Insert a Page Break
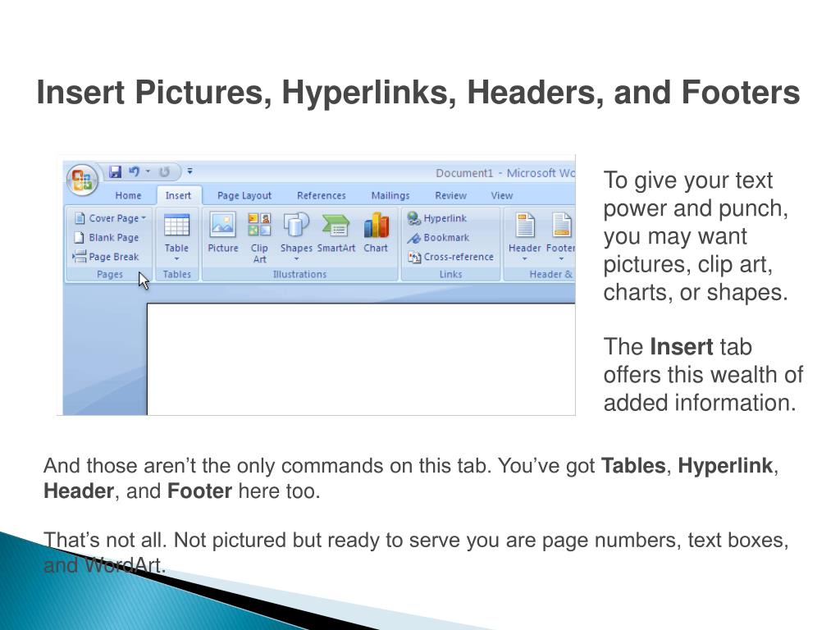Screen dimensions: 840x630 (x=106, y=257)
